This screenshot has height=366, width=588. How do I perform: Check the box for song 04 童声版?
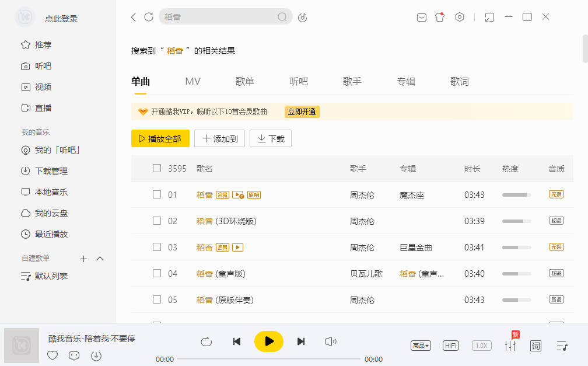pyautogui.click(x=157, y=273)
